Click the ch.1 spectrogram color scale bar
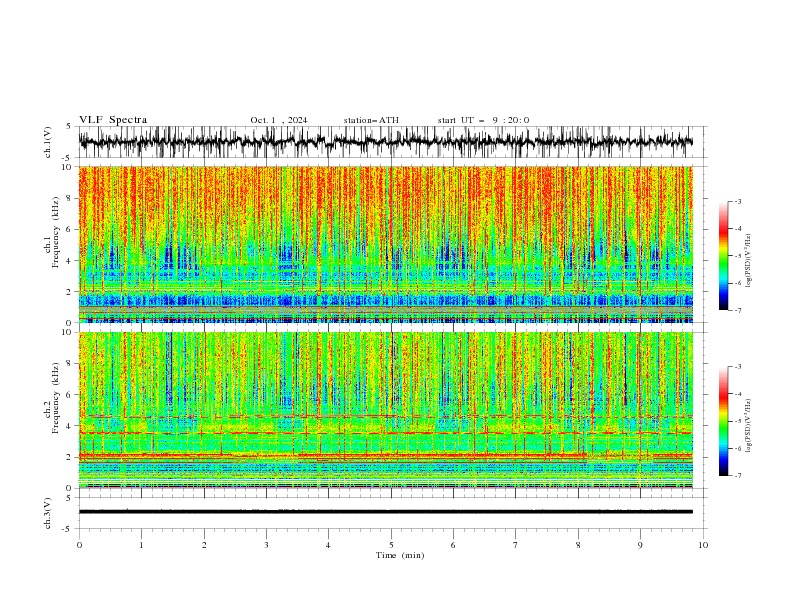The width and height of the screenshot is (792, 612). tap(724, 256)
